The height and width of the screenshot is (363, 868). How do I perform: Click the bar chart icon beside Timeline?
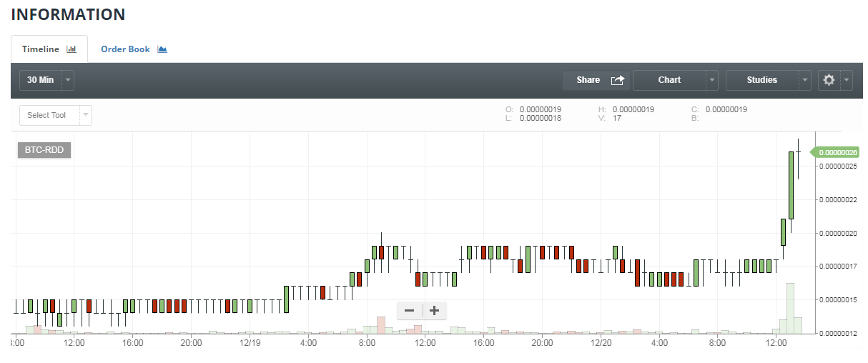coord(71,49)
